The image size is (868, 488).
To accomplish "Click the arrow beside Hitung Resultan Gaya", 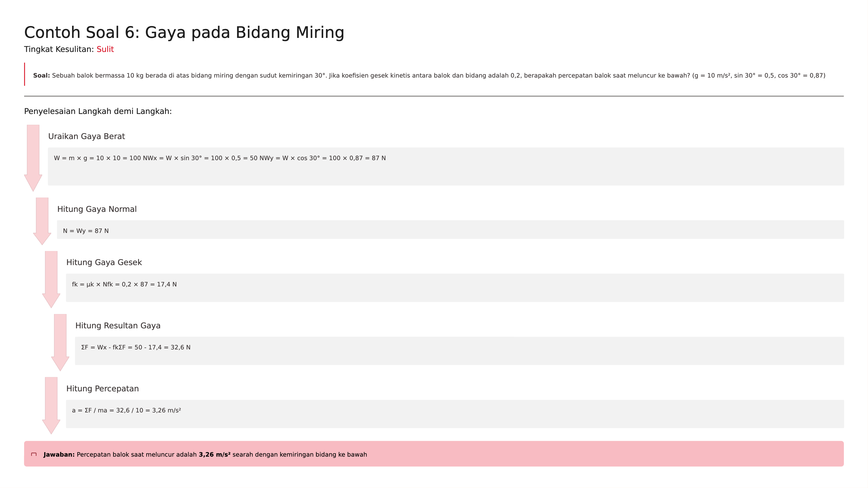I will [60, 342].
